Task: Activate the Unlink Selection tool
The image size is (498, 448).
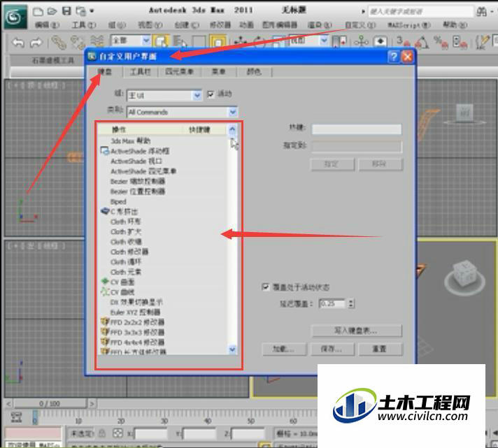Action: [x=78, y=42]
